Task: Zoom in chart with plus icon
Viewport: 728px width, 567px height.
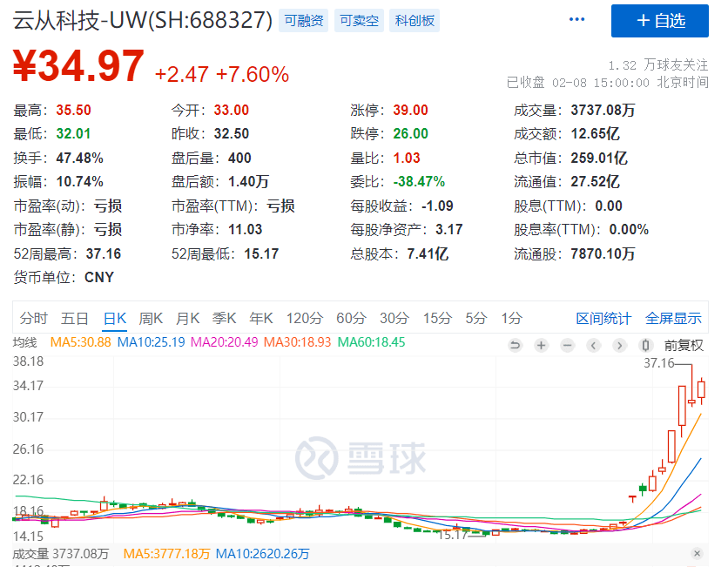Action: (541, 346)
